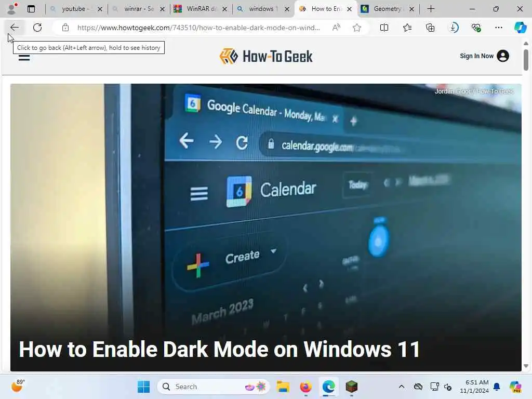Open the Copilot preview icon in taskbar
This screenshot has width=532, height=399.
(516, 387)
